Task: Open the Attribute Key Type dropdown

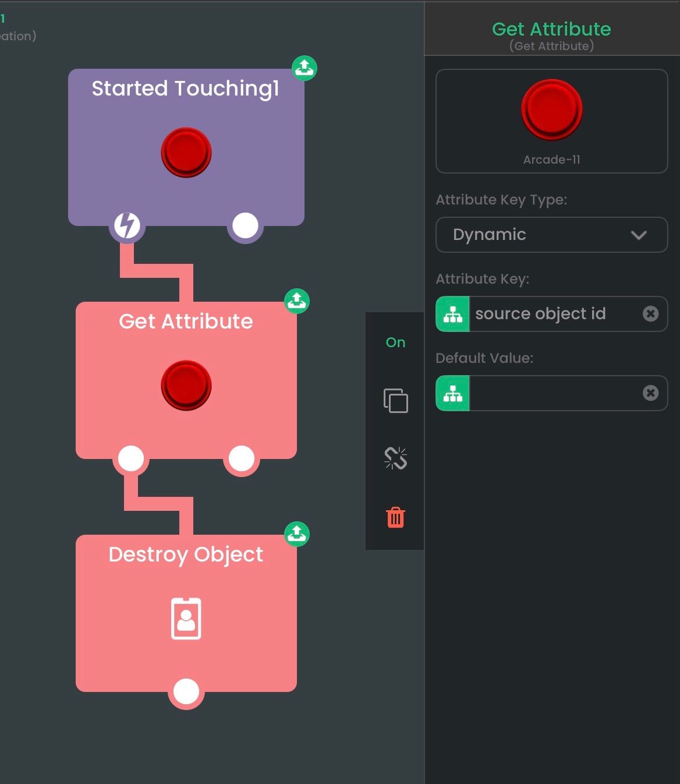Action: click(x=551, y=235)
